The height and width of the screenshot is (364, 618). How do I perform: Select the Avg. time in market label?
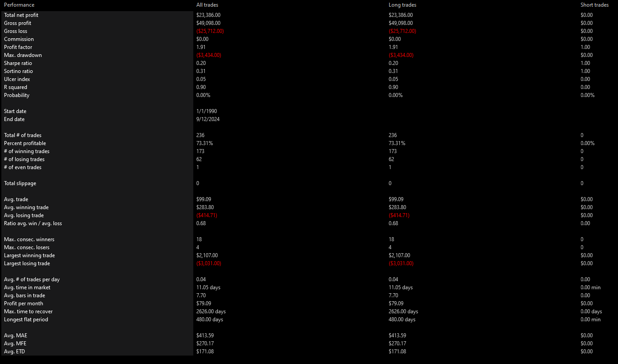tap(27, 287)
